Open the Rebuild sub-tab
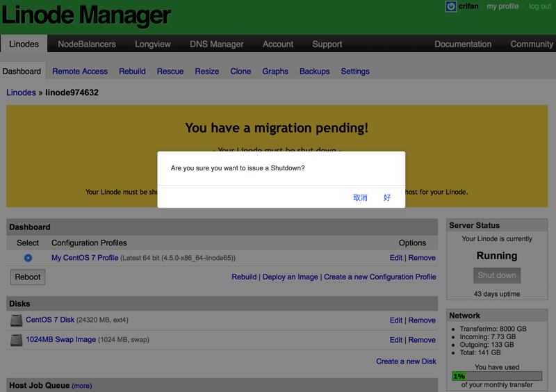 (132, 72)
